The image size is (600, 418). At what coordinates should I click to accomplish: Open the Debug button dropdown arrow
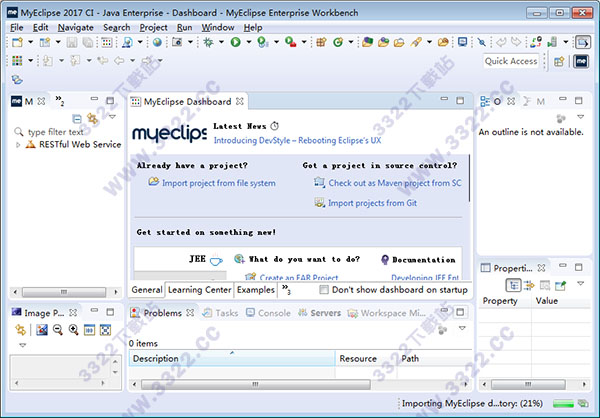[221, 42]
